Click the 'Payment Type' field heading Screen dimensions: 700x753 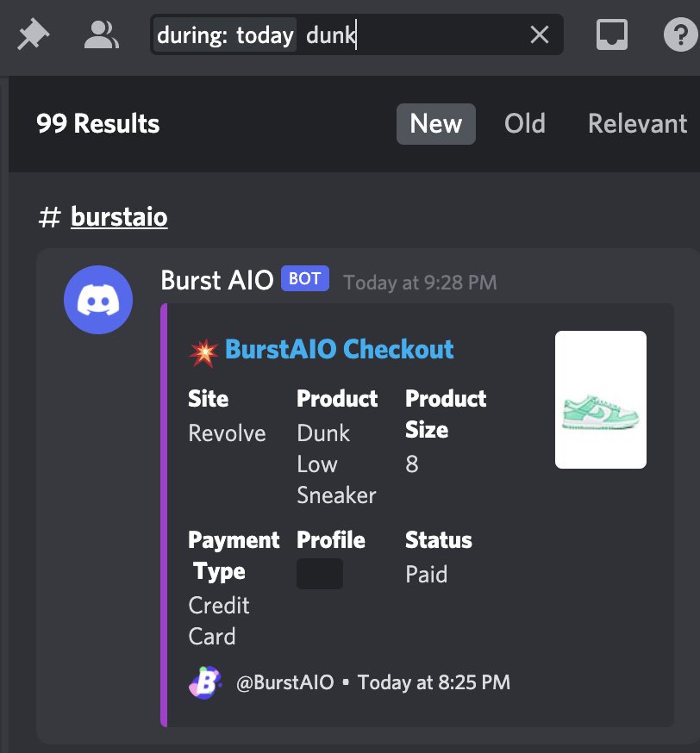[x=234, y=556]
